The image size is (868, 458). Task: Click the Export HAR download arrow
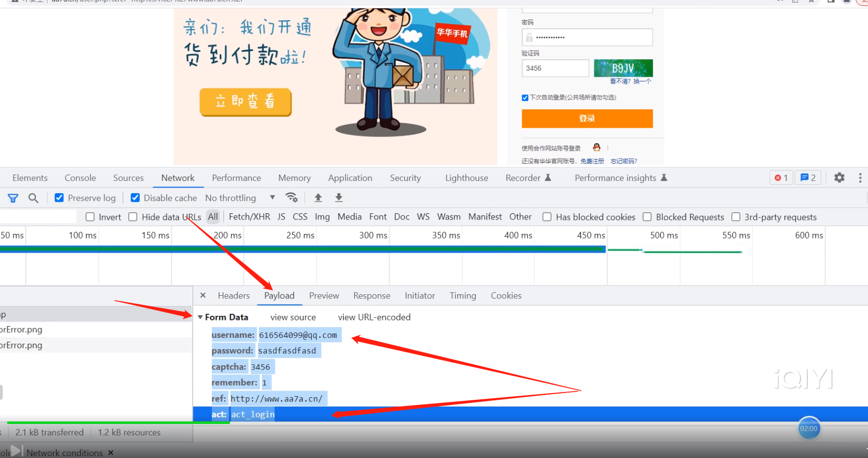click(339, 197)
